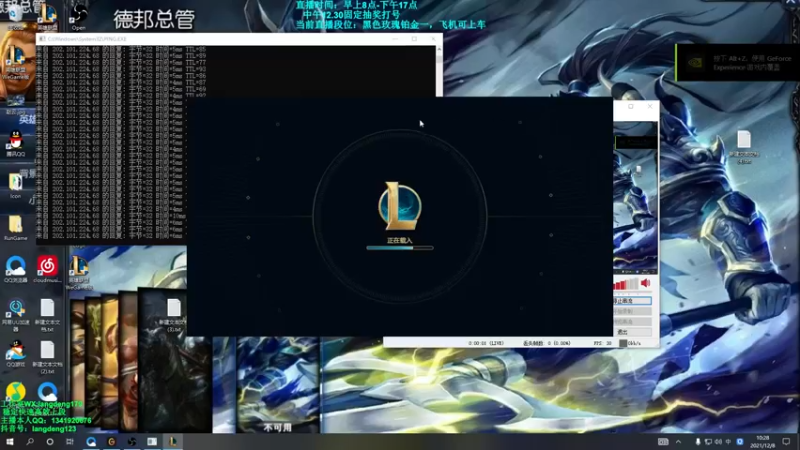Click the taskbar clock and date
Screen dimensions: 800x450
(x=763, y=442)
